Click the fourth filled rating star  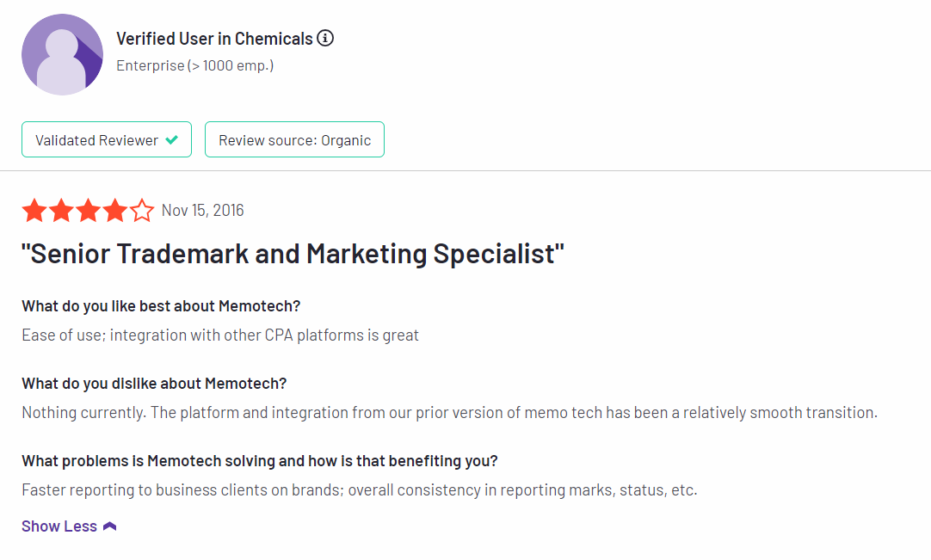(115, 211)
